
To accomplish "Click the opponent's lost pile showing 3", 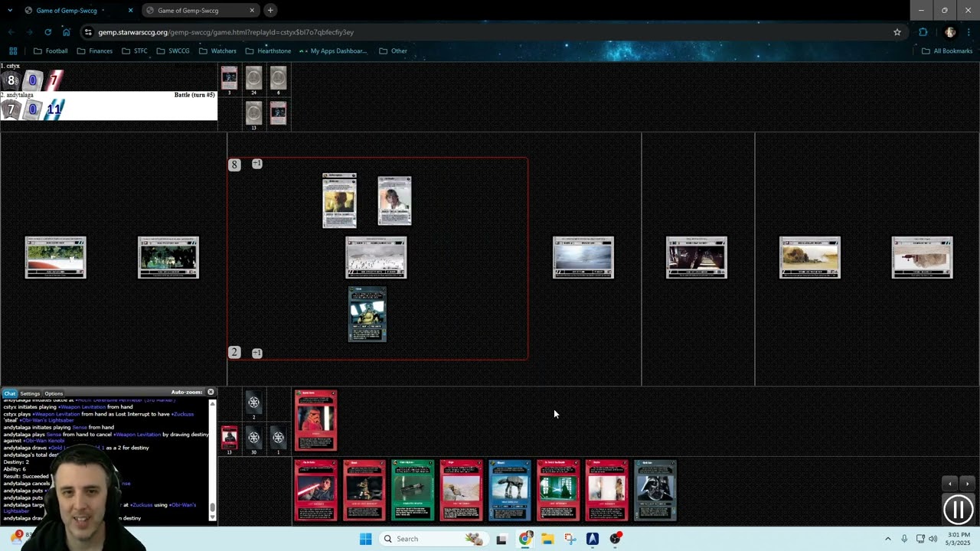I will point(229,78).
